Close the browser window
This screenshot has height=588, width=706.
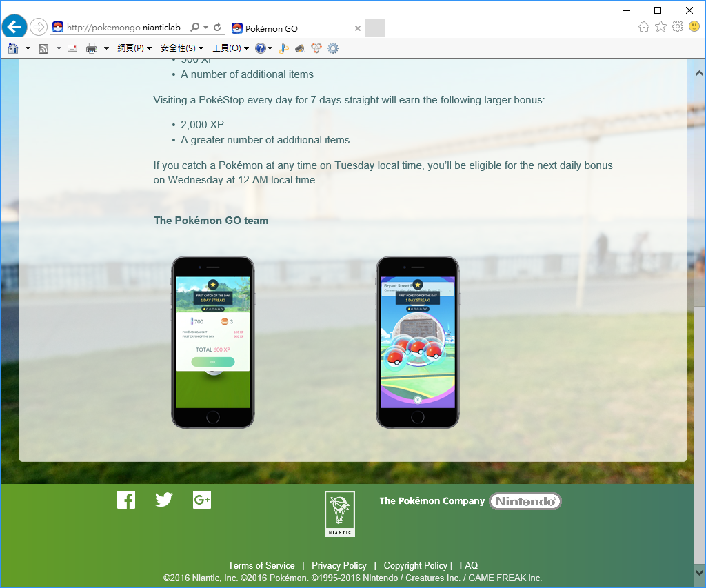(x=689, y=10)
